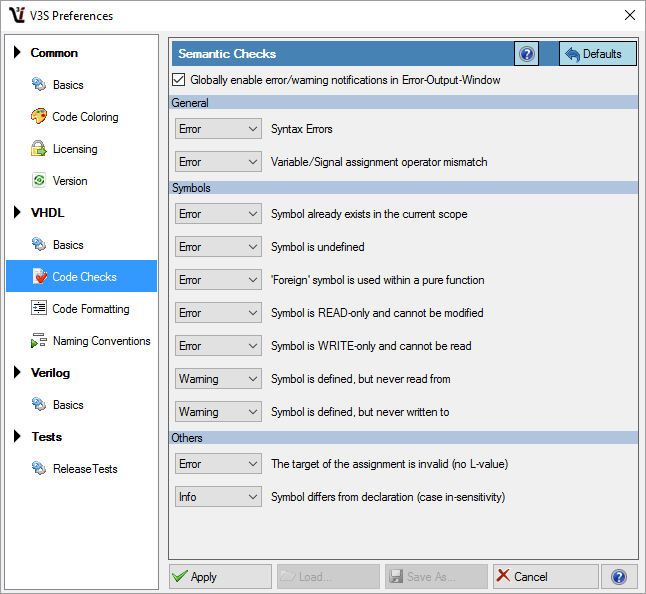Open help for Semantic Checks header
Screen dimensions: 646x594
point(527,54)
